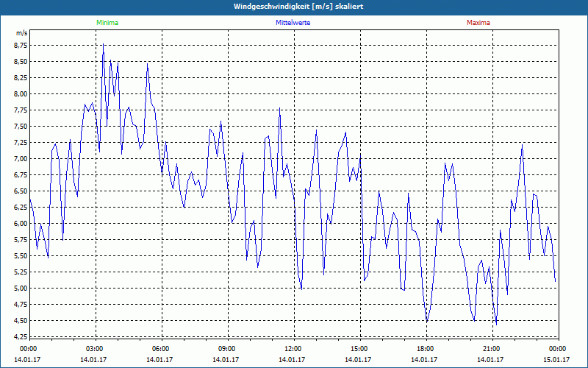Click the 00:00 label above 15.01.17
Image resolution: width=588 pixels, height=368 pixels.
point(557,349)
